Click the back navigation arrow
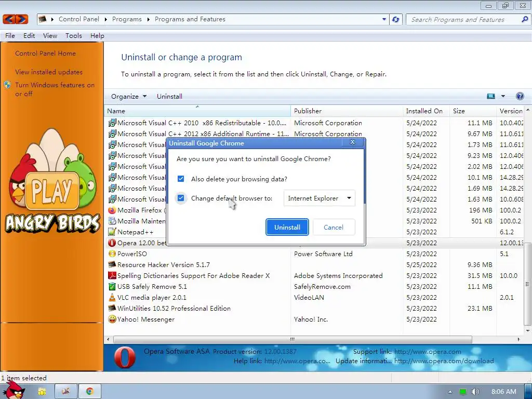The width and height of the screenshot is (532, 399). pyautogui.click(x=9, y=19)
